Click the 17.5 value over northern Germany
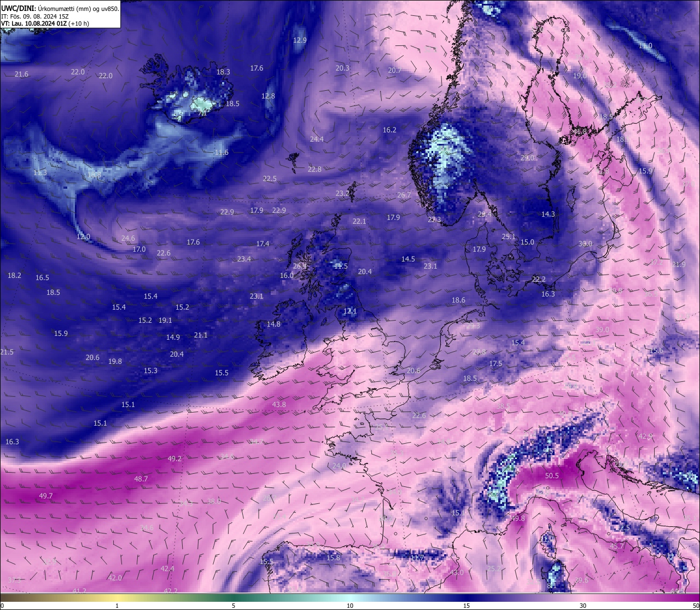This screenshot has height=610, width=700. [x=495, y=363]
